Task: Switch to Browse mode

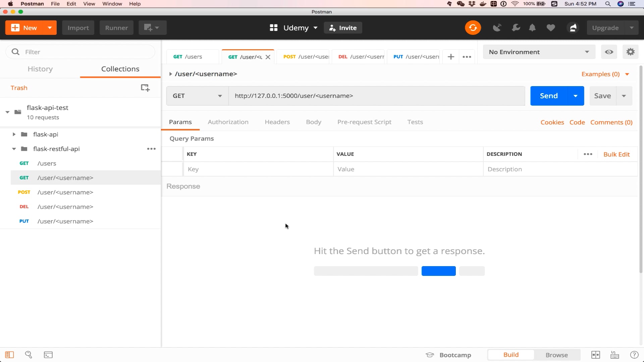Action: pos(556,355)
